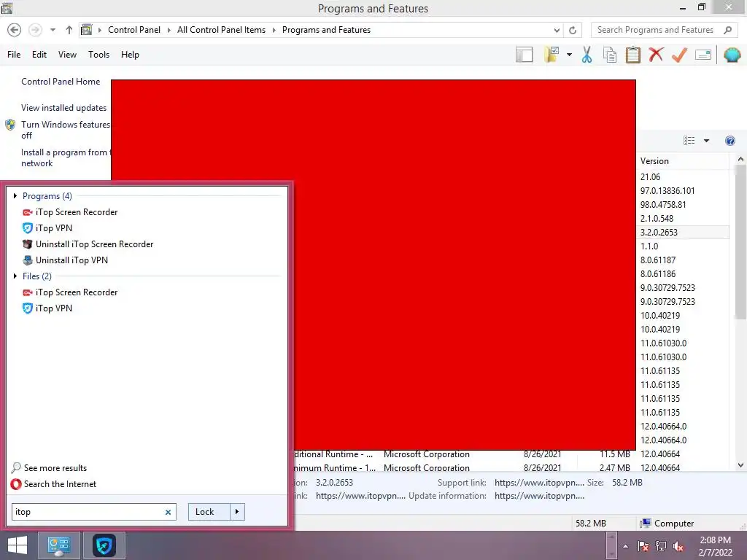Refresh the Programs and Features view
The width and height of the screenshot is (747, 560).
coord(573,31)
